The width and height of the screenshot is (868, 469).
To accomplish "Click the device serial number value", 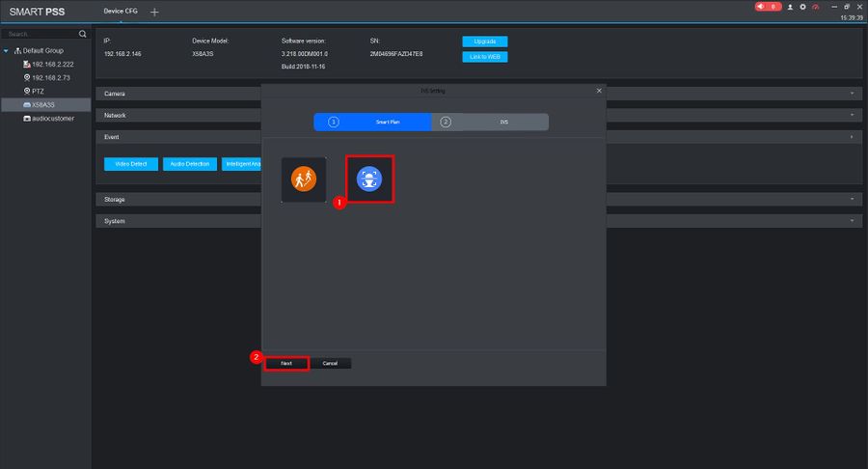I will [x=396, y=54].
